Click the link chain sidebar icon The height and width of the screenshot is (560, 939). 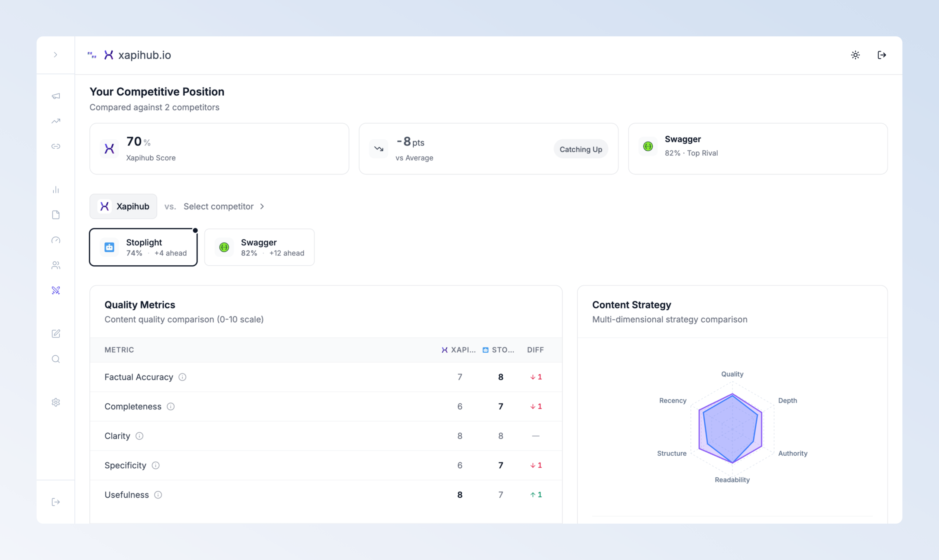coord(56,146)
